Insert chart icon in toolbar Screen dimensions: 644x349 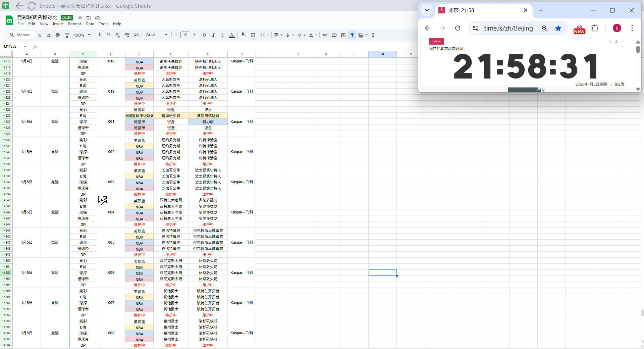343,35
